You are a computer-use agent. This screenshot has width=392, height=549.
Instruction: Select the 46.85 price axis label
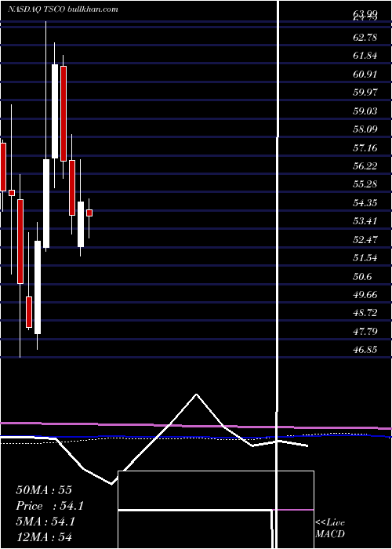click(x=365, y=350)
